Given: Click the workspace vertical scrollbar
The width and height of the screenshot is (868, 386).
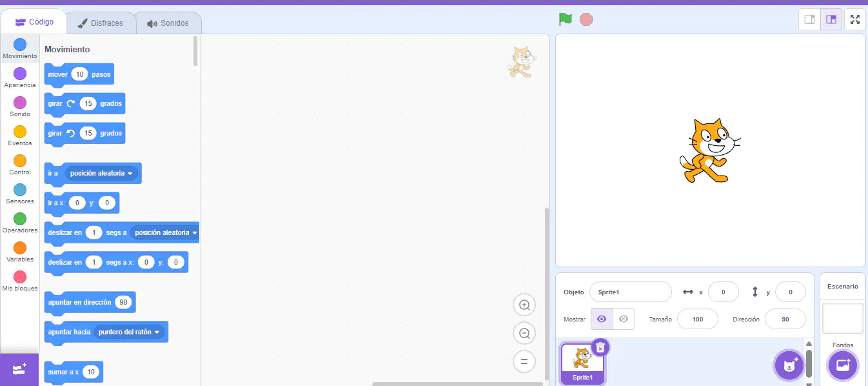Looking at the screenshot, I should point(547,294).
